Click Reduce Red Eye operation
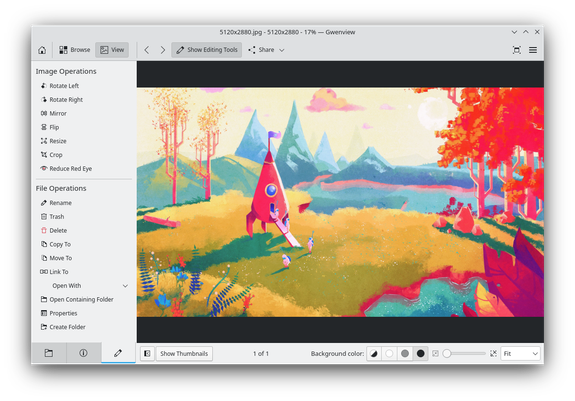575x401 pixels. (x=66, y=169)
